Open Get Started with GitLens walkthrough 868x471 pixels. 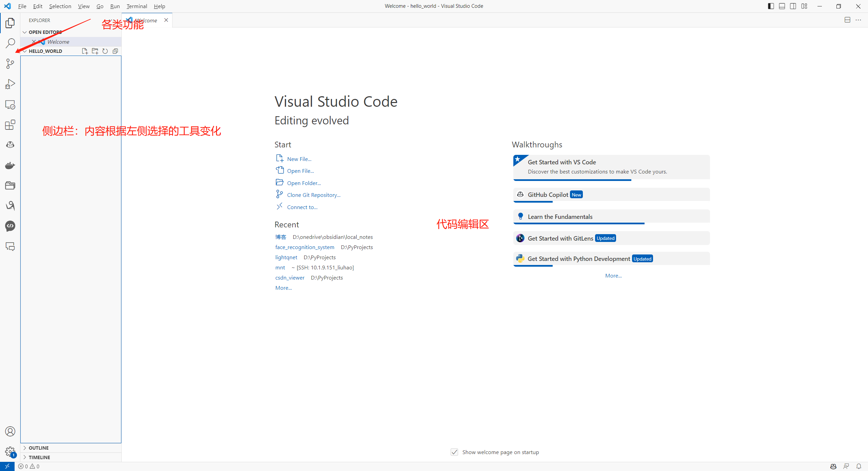click(611, 238)
